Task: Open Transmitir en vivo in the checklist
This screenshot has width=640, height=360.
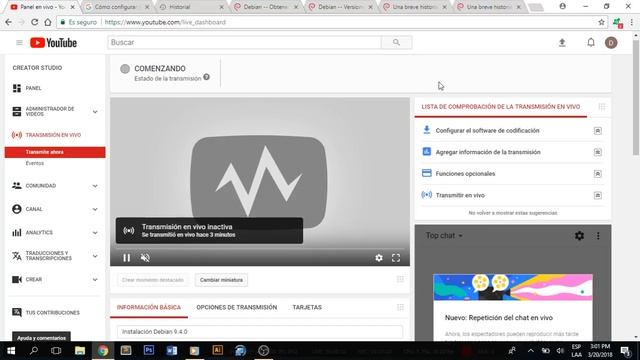Action: click(x=460, y=195)
